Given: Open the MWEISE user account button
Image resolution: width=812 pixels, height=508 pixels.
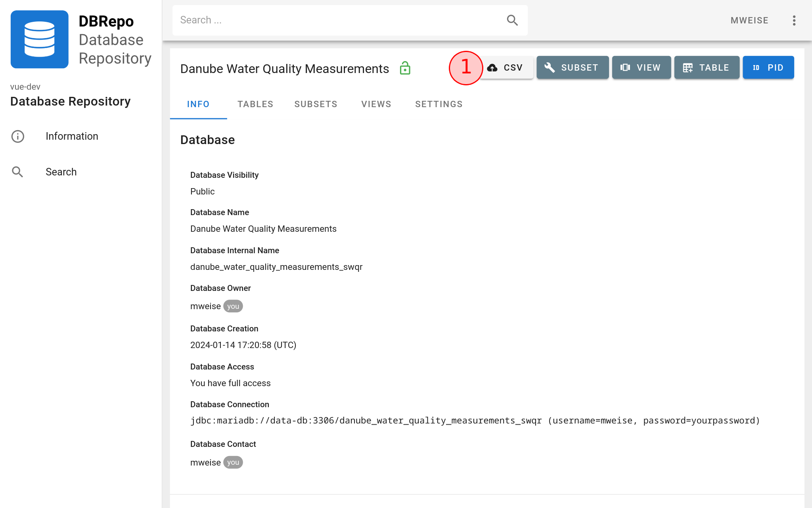Looking at the screenshot, I should [x=749, y=20].
